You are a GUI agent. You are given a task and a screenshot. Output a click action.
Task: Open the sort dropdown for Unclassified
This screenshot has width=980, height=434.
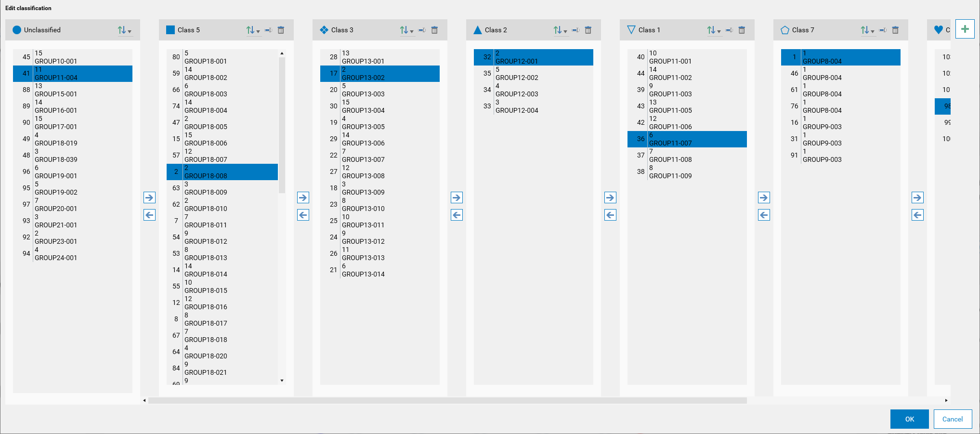pyautogui.click(x=124, y=30)
